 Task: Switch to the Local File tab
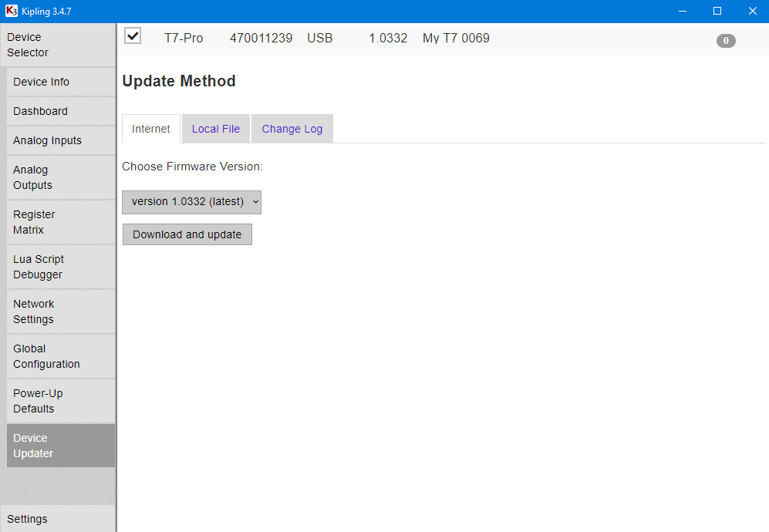pos(215,129)
